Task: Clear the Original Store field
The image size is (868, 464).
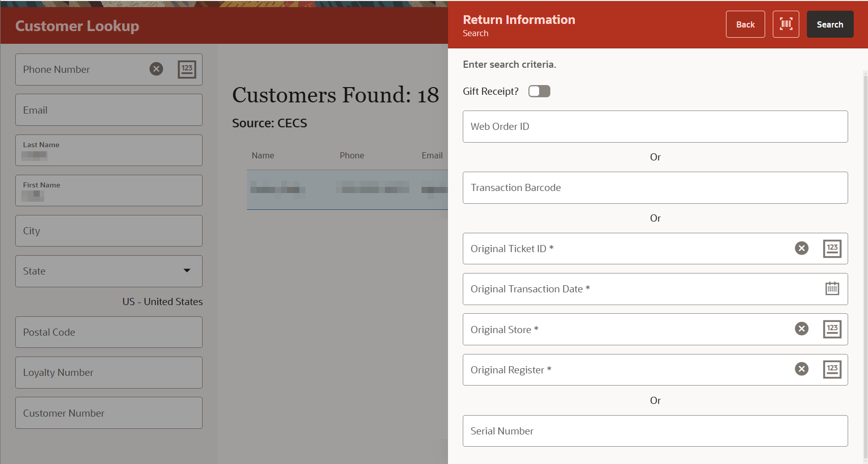Action: pos(801,329)
